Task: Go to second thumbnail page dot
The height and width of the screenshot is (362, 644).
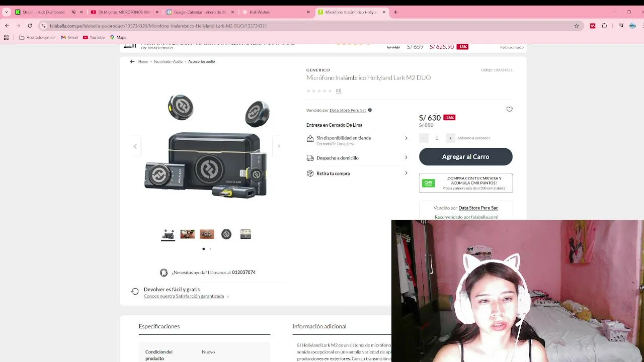Action: [x=210, y=249]
